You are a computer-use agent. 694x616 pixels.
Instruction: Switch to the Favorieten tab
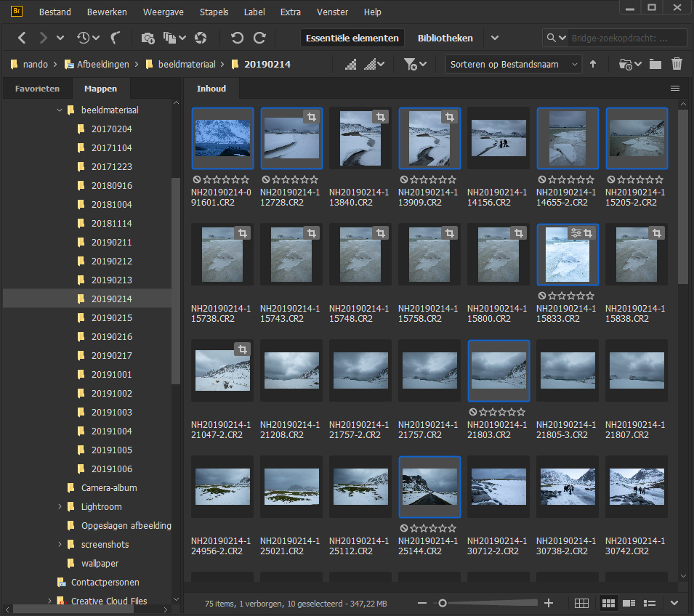point(37,89)
